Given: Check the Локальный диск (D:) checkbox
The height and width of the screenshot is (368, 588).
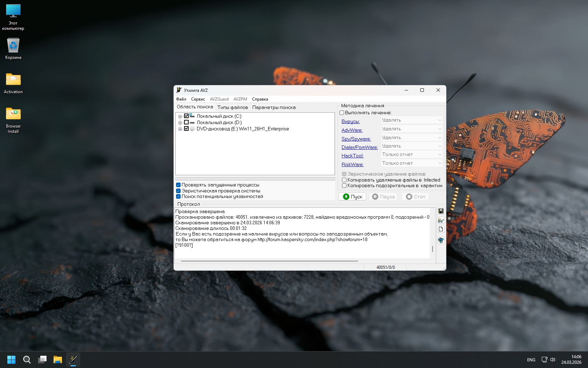Looking at the screenshot, I should click(187, 122).
